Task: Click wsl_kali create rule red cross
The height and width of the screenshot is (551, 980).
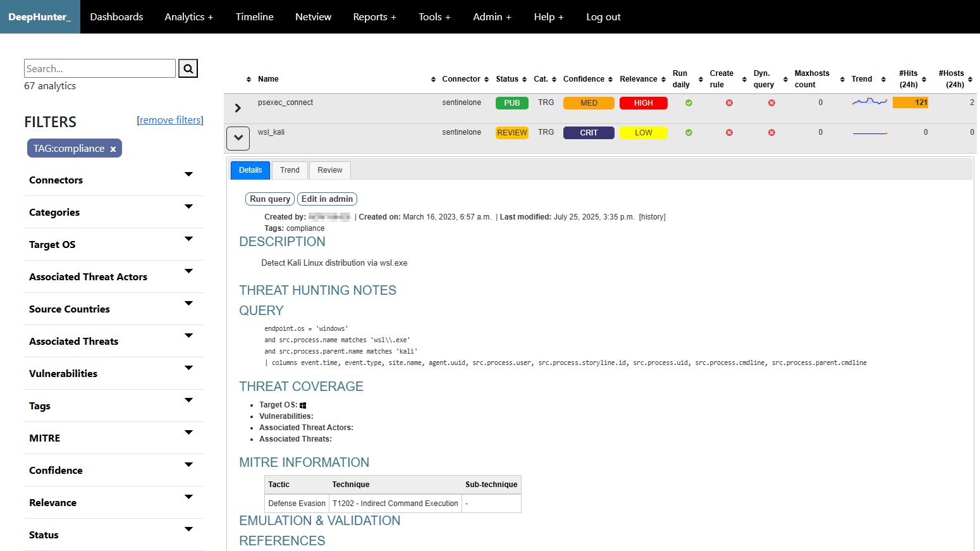Action: [729, 132]
